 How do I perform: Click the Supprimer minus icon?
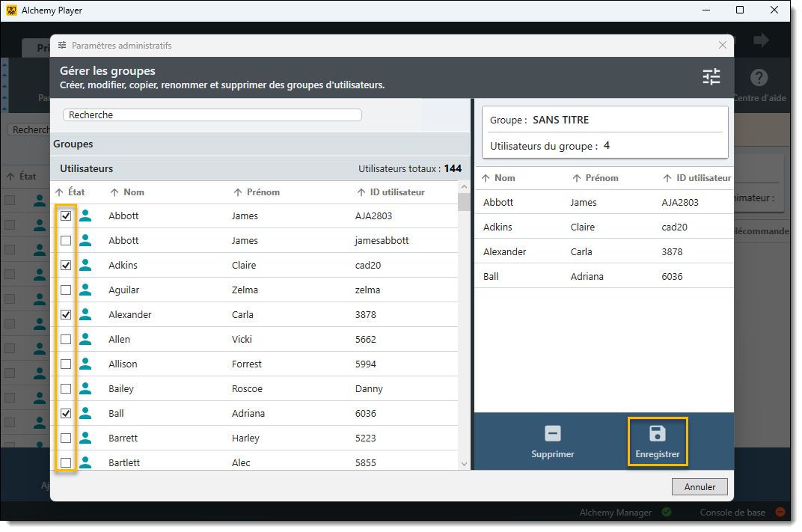coord(552,433)
